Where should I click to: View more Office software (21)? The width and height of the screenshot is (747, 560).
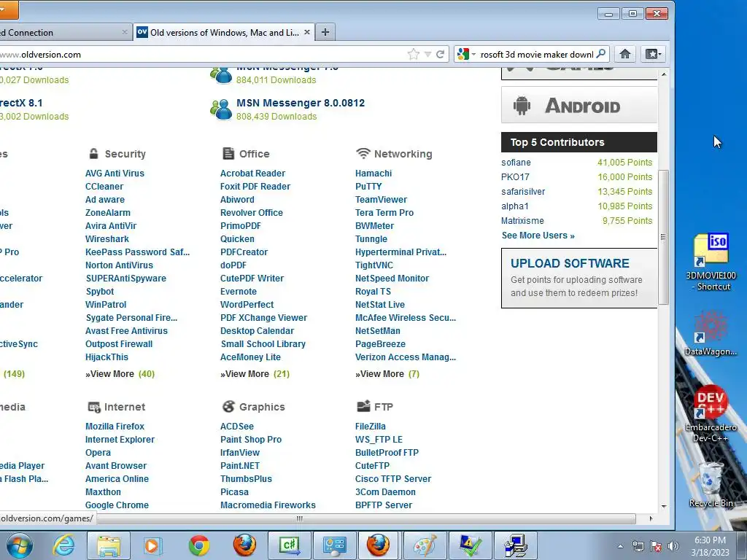point(255,374)
